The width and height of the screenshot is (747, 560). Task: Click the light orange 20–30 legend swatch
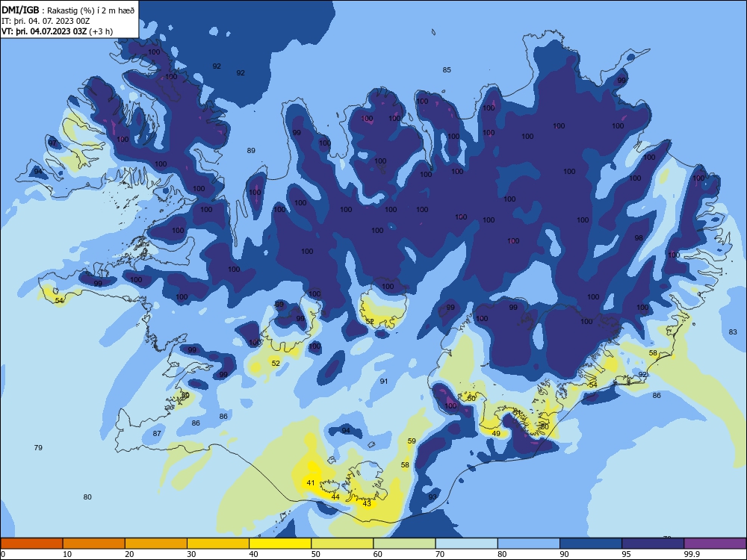[x=156, y=544]
